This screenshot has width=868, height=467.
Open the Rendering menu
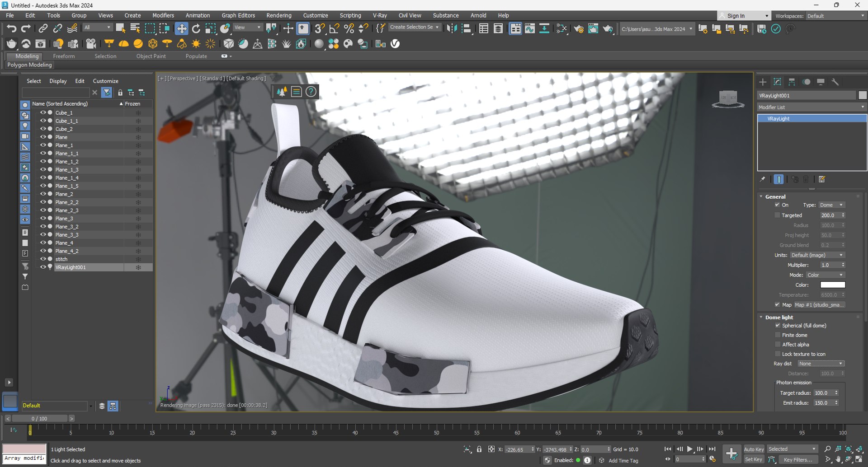(x=279, y=15)
